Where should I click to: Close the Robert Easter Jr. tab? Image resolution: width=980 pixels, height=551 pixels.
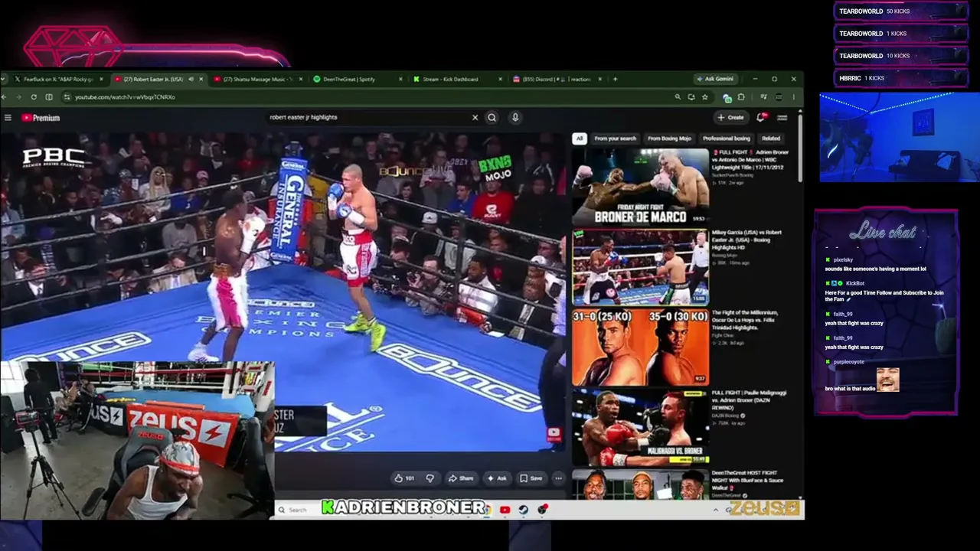point(201,79)
